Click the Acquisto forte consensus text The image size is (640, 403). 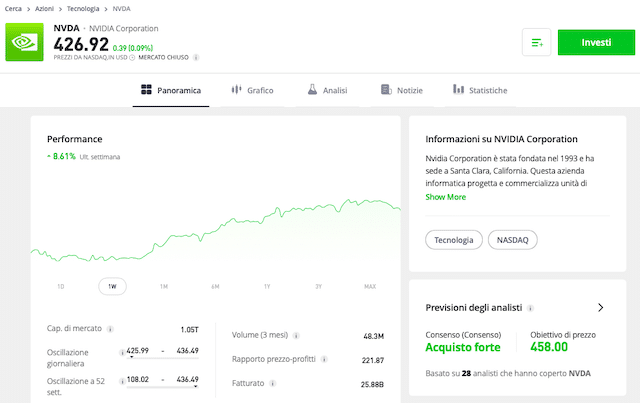tap(463, 347)
